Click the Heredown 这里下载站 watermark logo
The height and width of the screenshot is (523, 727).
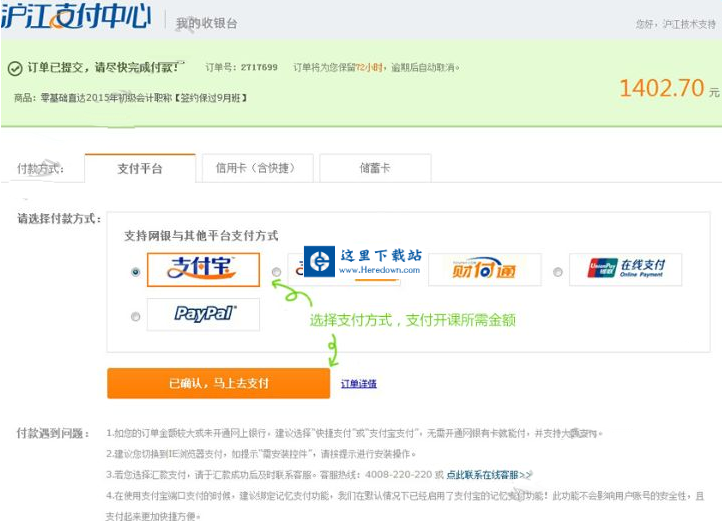pos(364,262)
